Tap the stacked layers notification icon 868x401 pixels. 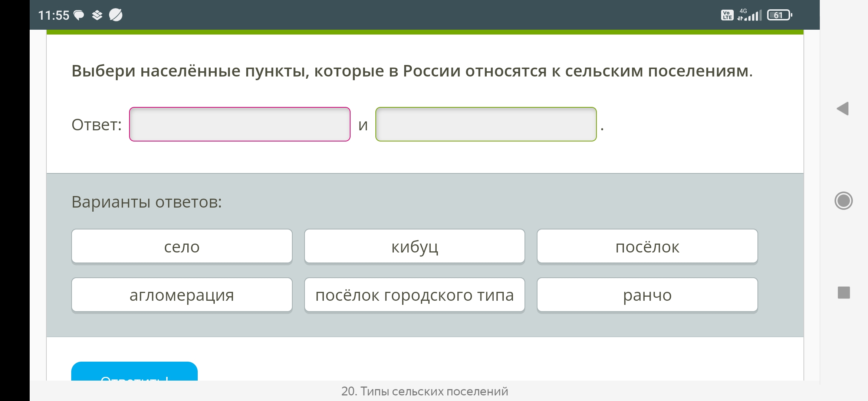click(97, 15)
